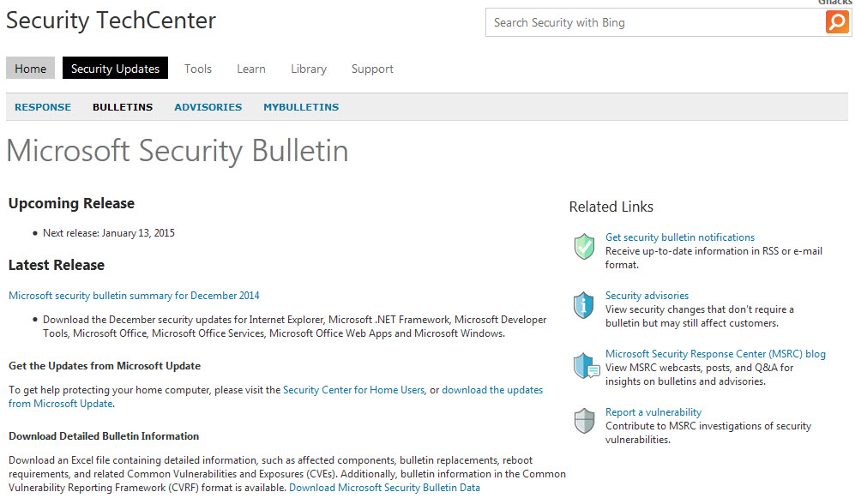Viewport: 855px width, 504px height.
Task: Open the Home tab
Action: tap(31, 69)
